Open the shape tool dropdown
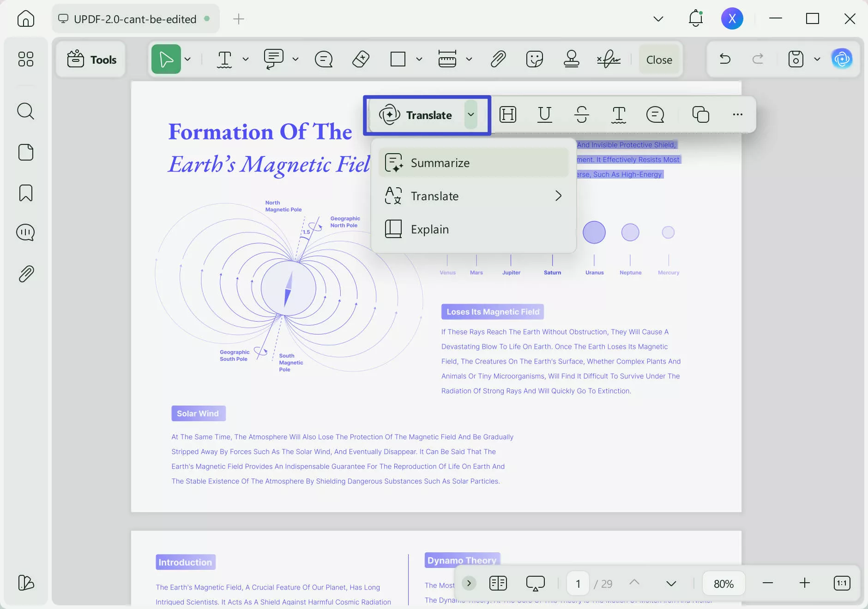The width and height of the screenshot is (868, 609). coord(418,59)
